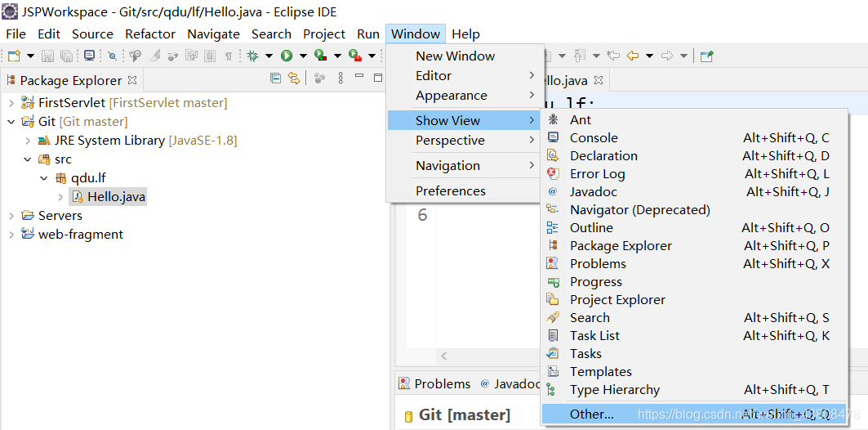This screenshot has height=430, width=868.
Task: Close the Hello.java editor tab
Action: pos(598,80)
